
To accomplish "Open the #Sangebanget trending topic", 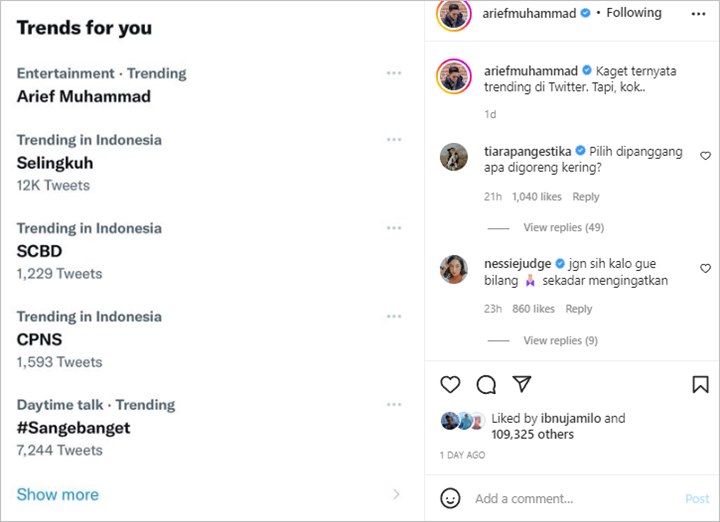I will [x=73, y=428].
